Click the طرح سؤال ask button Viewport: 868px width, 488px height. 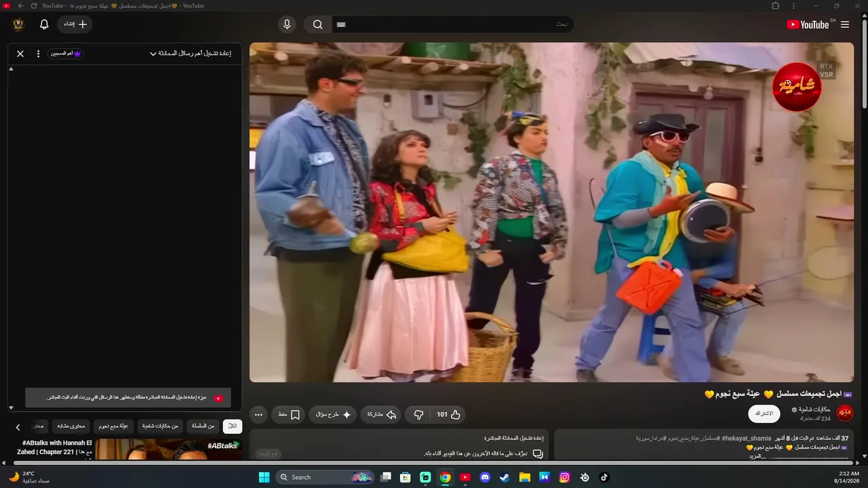point(334,414)
